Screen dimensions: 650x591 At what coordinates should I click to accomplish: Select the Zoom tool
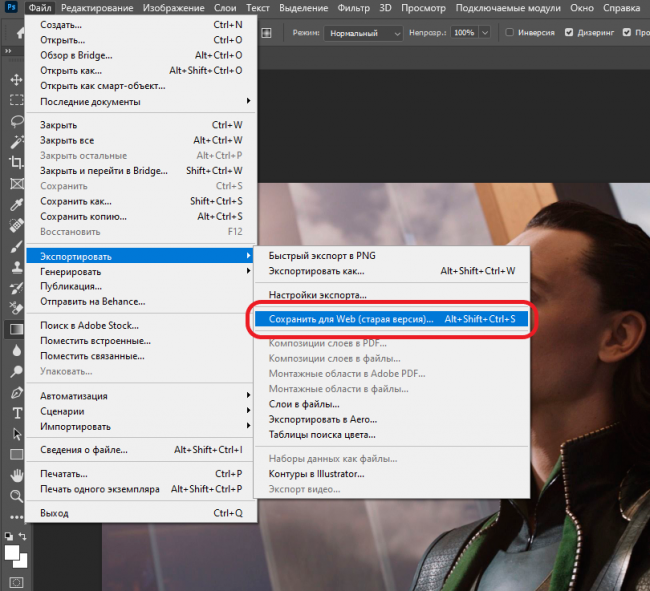tap(16, 496)
